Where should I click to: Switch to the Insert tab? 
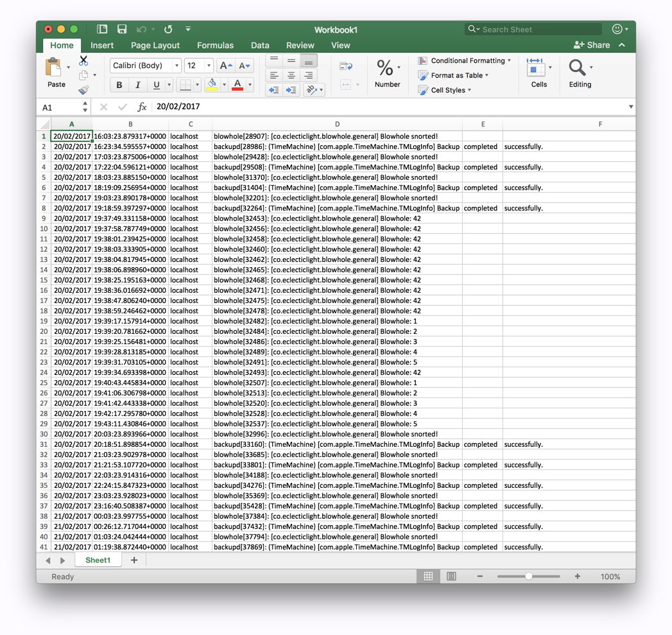[101, 46]
